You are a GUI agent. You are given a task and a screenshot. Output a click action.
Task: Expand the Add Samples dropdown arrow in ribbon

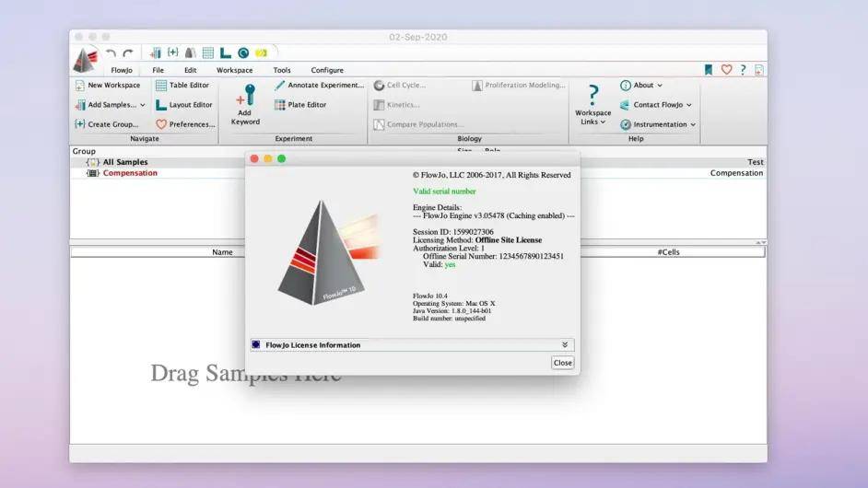pyautogui.click(x=142, y=105)
